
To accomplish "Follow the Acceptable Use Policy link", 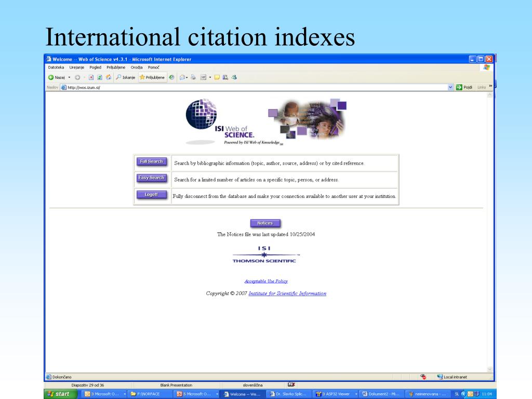I will coord(266,281).
